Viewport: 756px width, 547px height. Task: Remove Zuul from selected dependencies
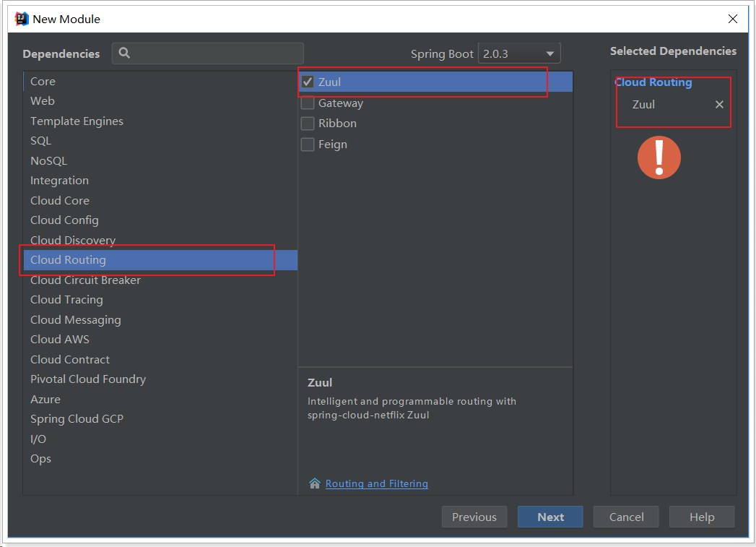[719, 105]
